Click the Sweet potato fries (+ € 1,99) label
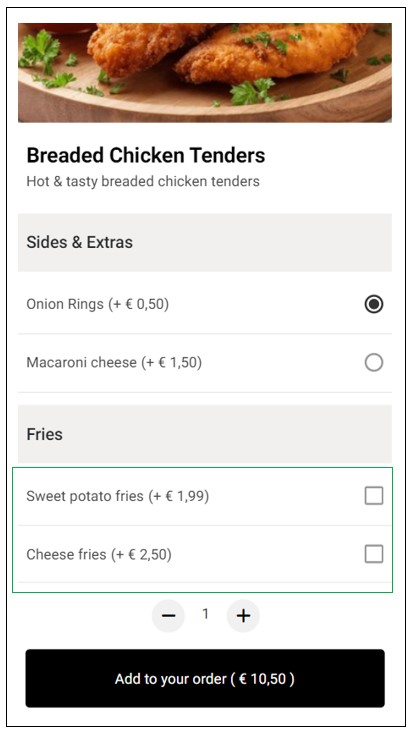Viewport: 412px width, 735px height. pyautogui.click(x=118, y=496)
